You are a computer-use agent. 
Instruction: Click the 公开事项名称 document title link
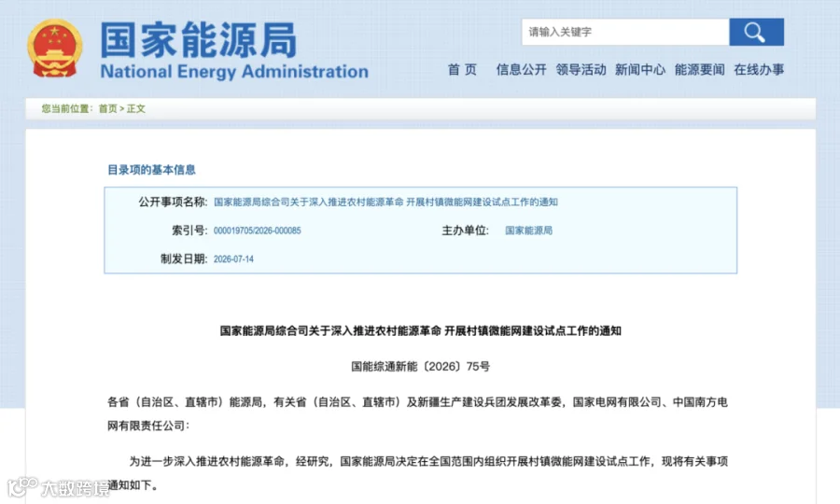[x=385, y=202]
